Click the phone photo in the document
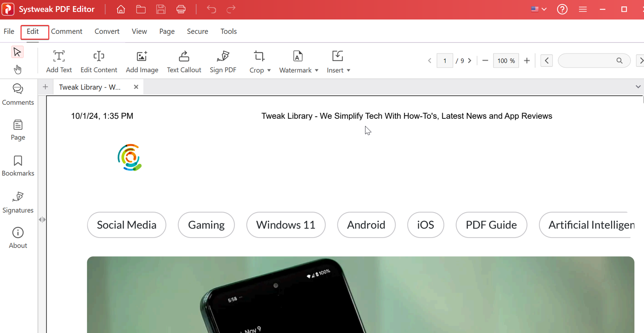Viewport: 644px width, 333px height. tap(361, 295)
